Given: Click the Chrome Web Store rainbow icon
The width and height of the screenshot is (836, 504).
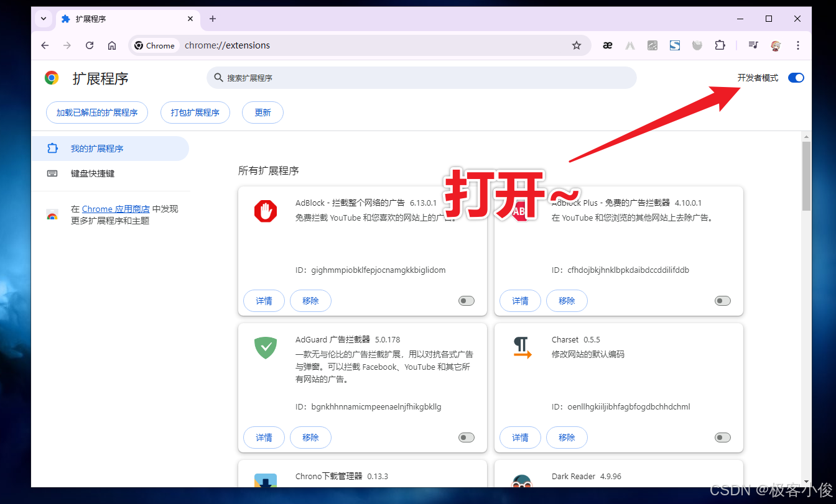Looking at the screenshot, I should click(52, 215).
